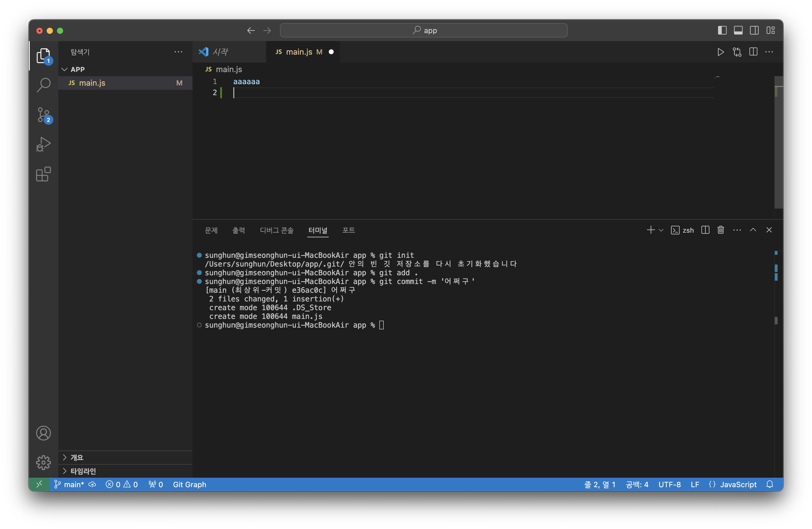Toggle secondary sidebar visibility

(x=754, y=30)
